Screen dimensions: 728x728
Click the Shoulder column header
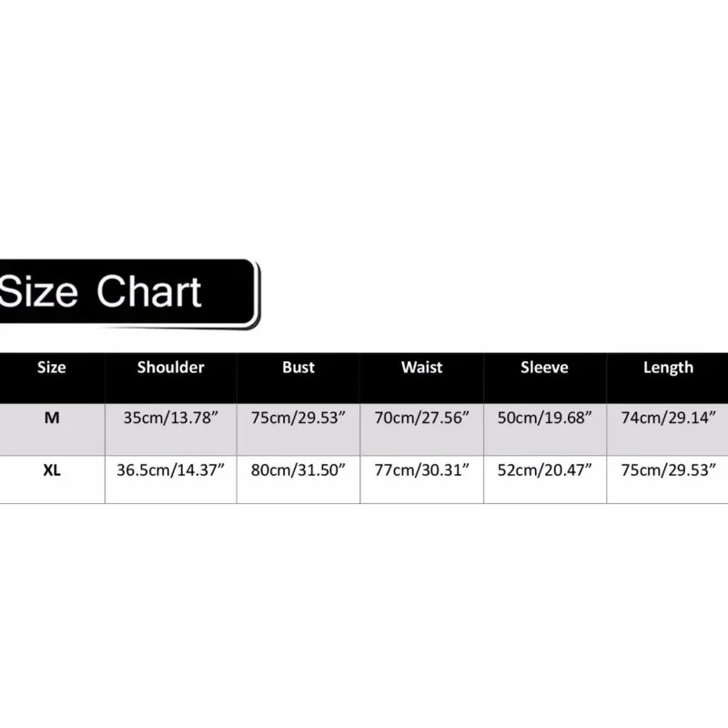[171, 368]
